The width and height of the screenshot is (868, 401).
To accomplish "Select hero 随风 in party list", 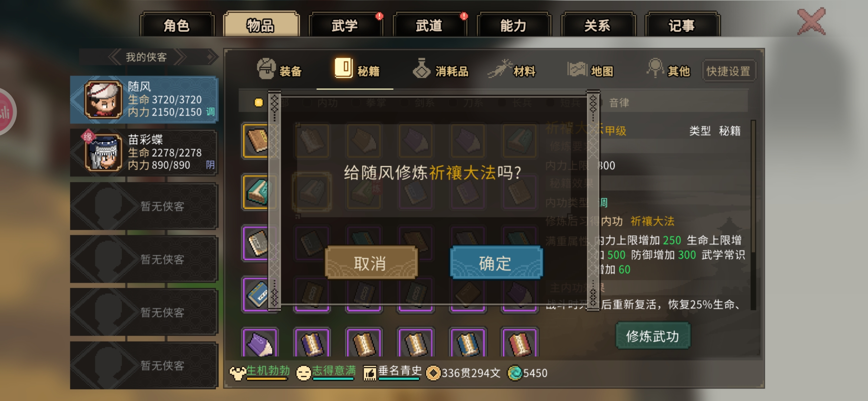I will coord(144,100).
